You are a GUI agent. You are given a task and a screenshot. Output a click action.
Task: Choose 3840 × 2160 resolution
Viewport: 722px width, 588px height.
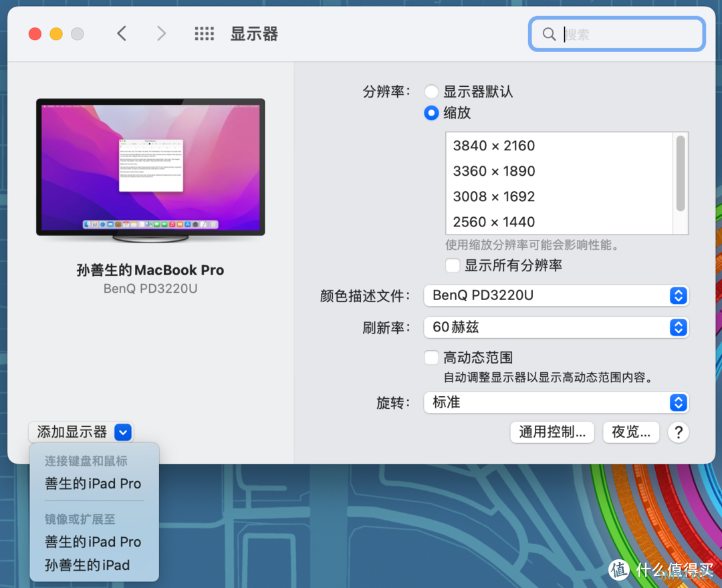(x=560, y=146)
